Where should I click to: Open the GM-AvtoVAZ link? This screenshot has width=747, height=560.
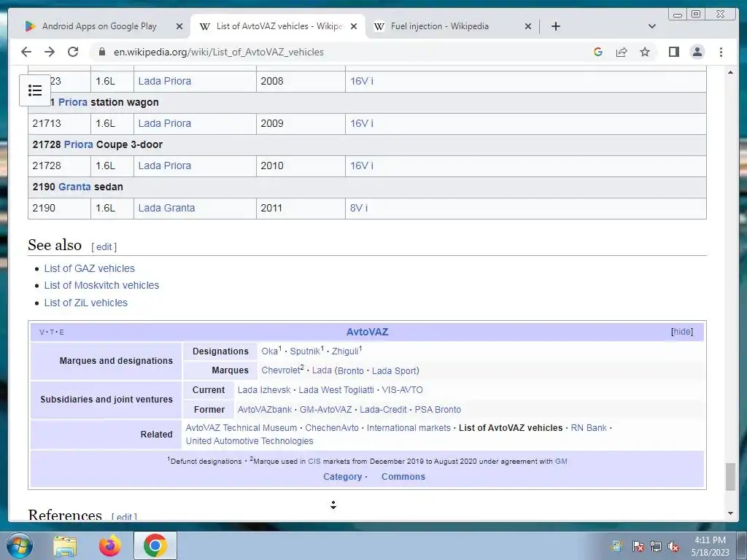(x=325, y=410)
